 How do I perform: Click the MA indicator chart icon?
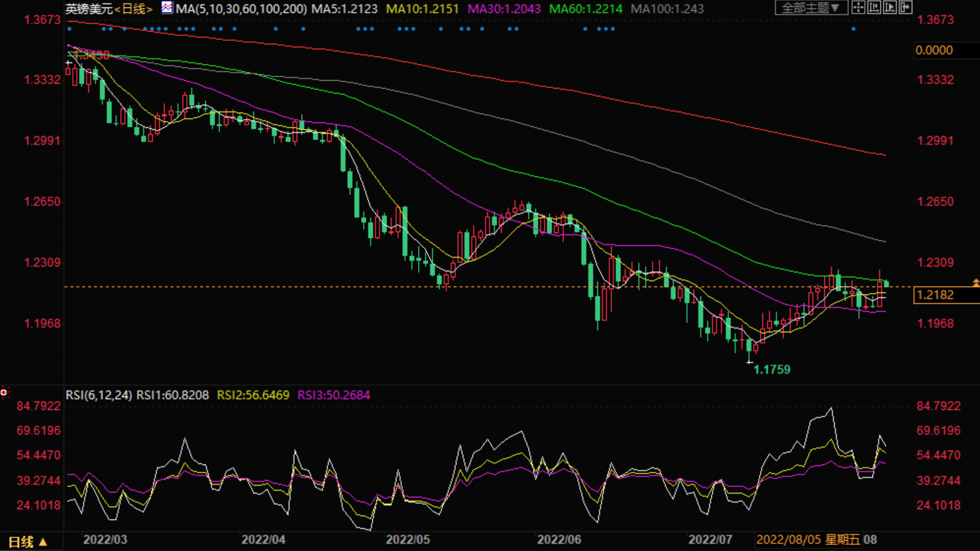coord(167,8)
